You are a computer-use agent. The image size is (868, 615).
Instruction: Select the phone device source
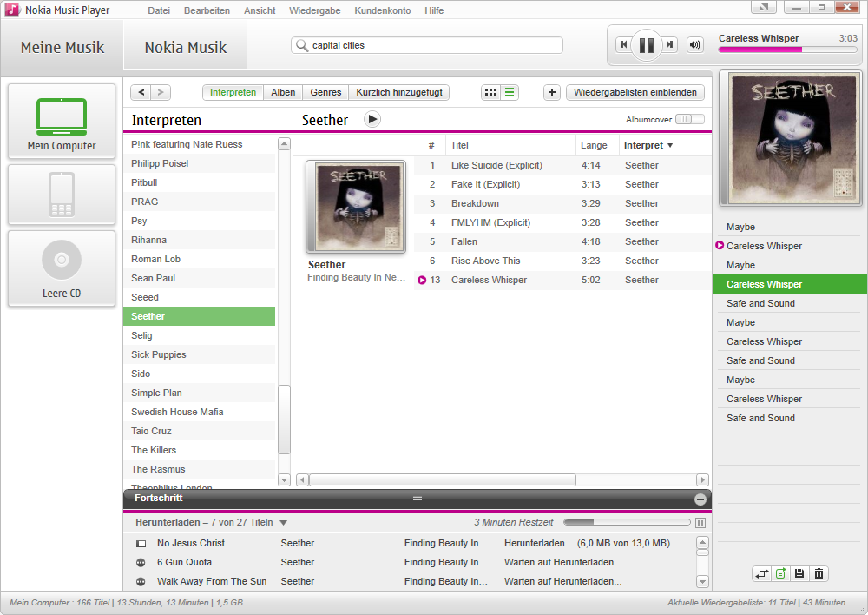coord(62,195)
